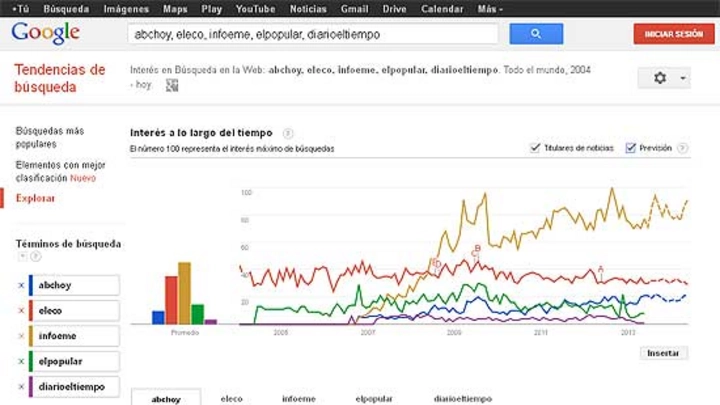Click help icon next to Interés a lo largo
Screen dimensions: 720x405
point(288,133)
